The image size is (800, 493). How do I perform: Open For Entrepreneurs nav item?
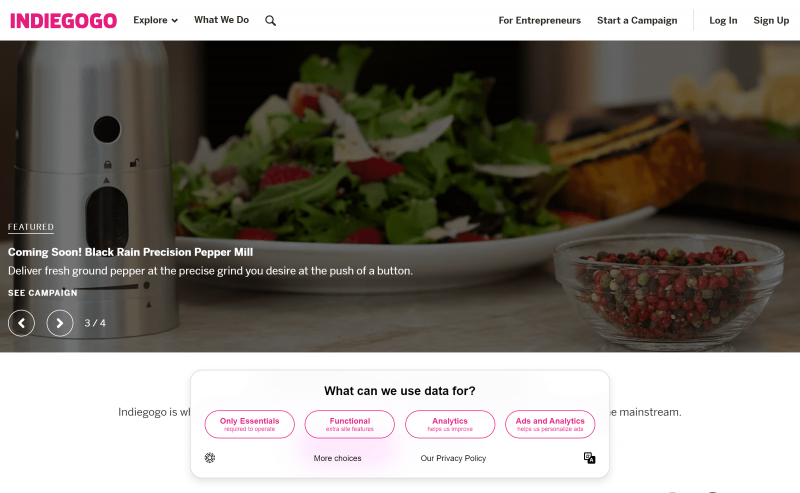tap(539, 20)
